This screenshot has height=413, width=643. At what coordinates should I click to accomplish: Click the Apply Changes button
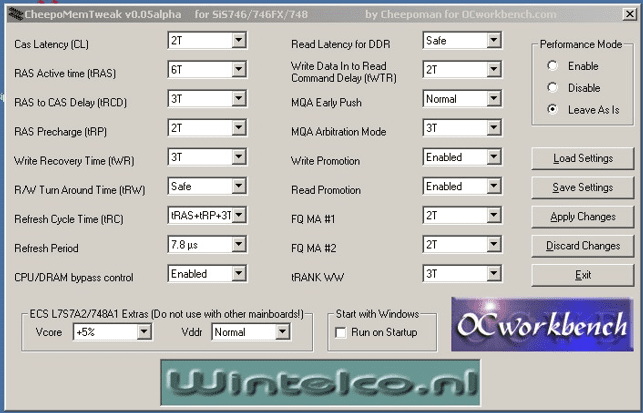pyautogui.click(x=583, y=217)
